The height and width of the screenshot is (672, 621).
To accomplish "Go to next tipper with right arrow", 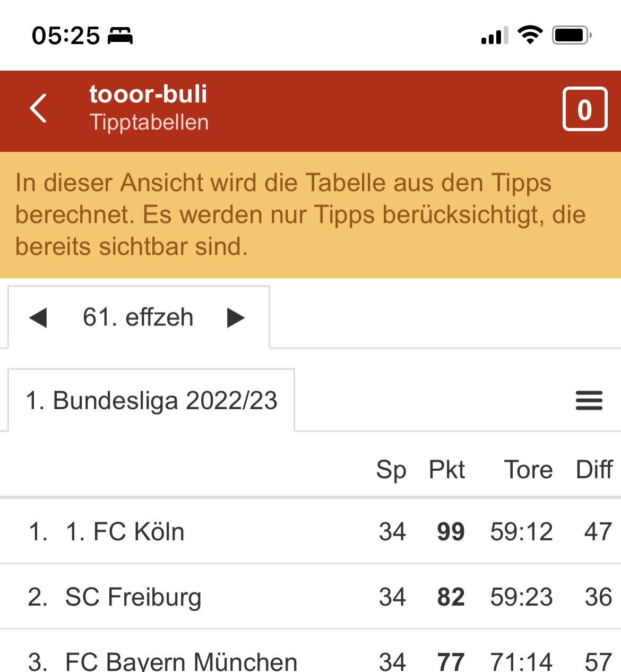I will pyautogui.click(x=236, y=318).
